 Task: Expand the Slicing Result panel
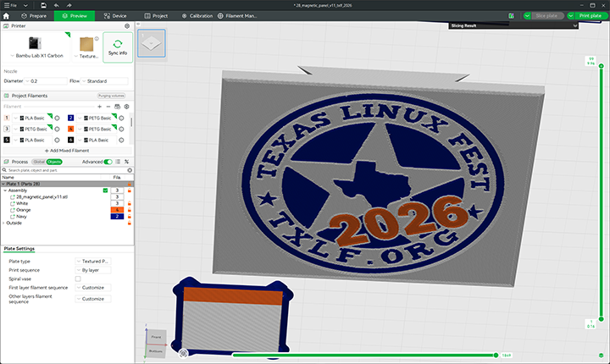pos(575,25)
